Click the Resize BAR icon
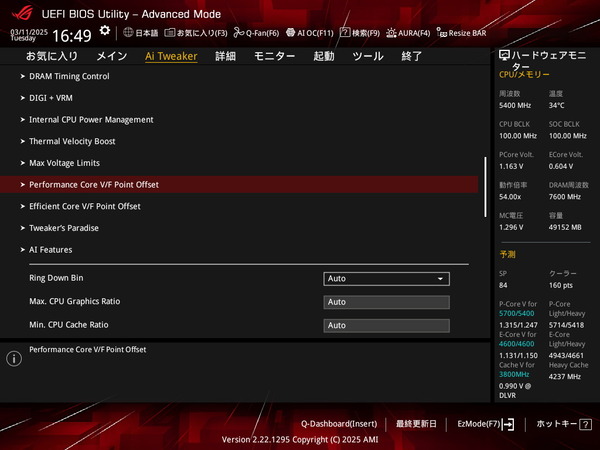Screen dimensions: 600x450 pos(442,33)
